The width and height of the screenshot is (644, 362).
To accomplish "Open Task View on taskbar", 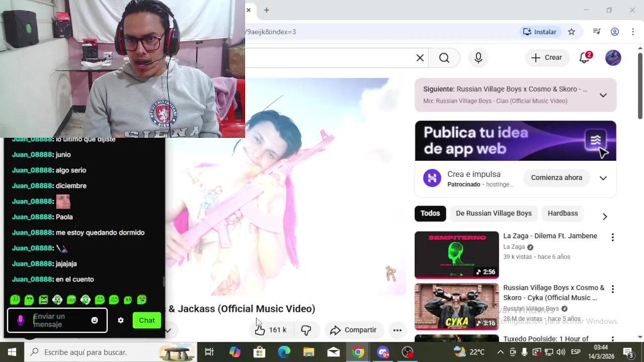I will click(209, 352).
